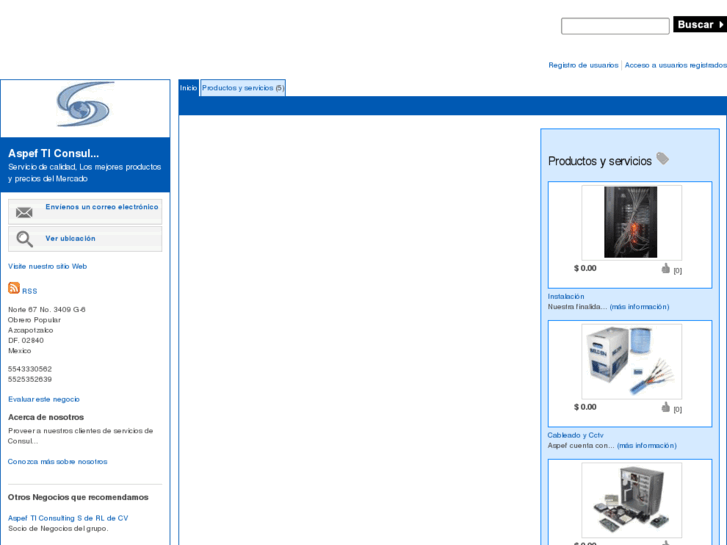
Task: Open Registro de usuarios link
Action: coord(583,65)
